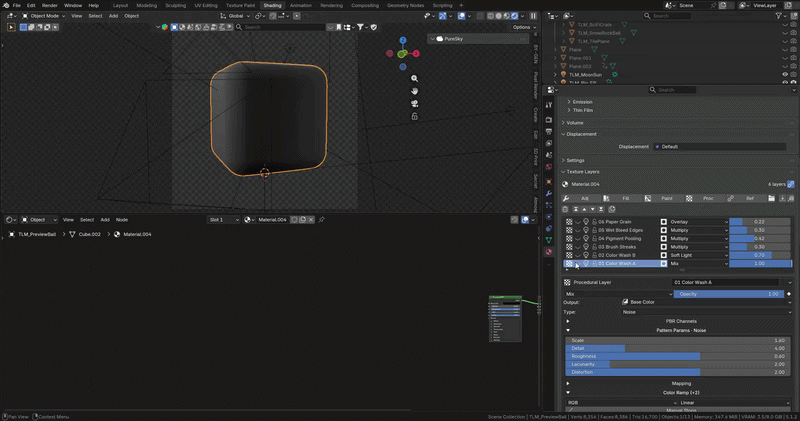Toggle bulb visibility of 04 Pigment Pooling layer
Screen dimensions: 800x421
coord(586,238)
